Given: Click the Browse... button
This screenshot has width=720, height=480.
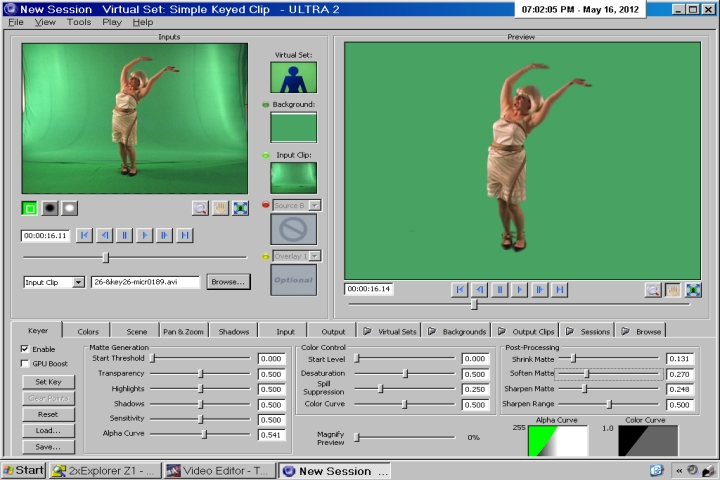Looking at the screenshot, I should tap(228, 282).
